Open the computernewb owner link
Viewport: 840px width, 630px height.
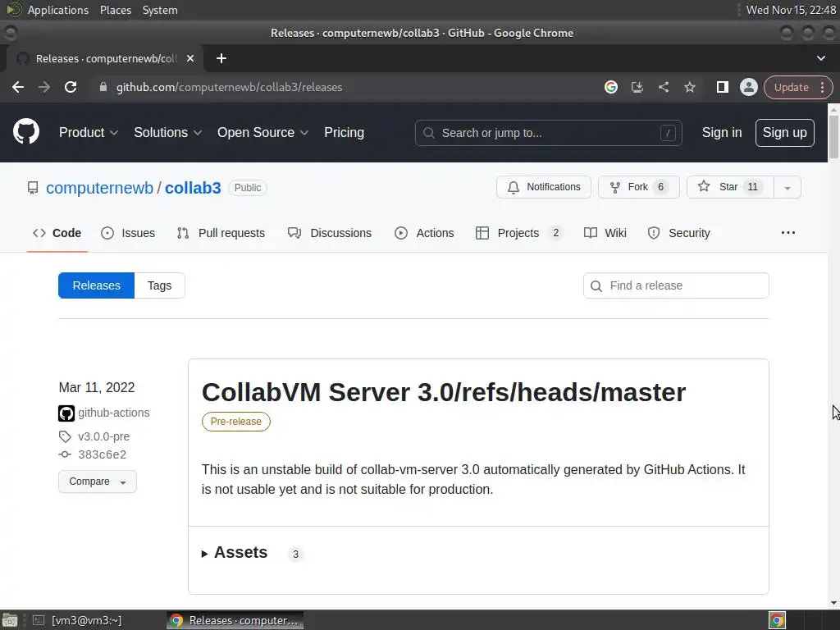click(99, 188)
